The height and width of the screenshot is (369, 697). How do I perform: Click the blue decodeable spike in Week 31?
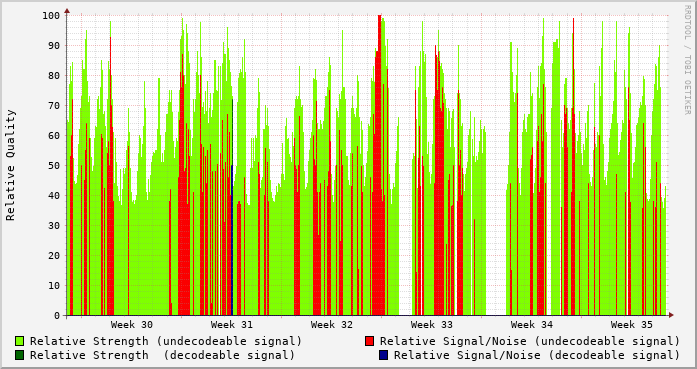(x=232, y=240)
